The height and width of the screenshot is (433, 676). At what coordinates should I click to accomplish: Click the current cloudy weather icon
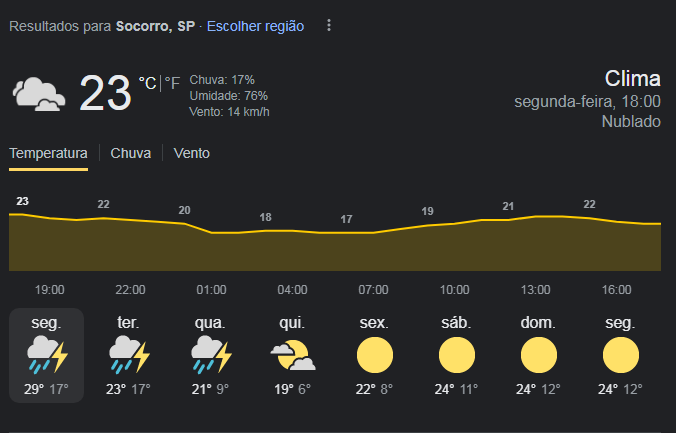point(39,94)
